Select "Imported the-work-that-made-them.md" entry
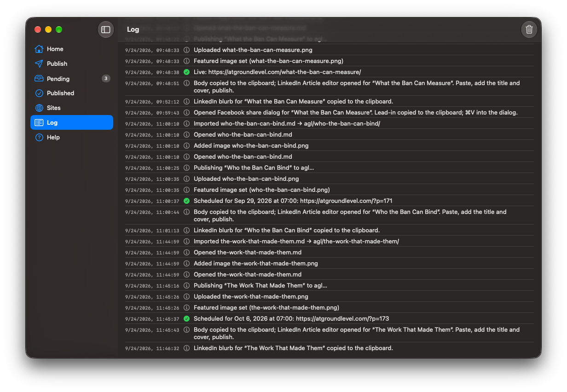Screen dimensions: 567x392 pos(330,241)
